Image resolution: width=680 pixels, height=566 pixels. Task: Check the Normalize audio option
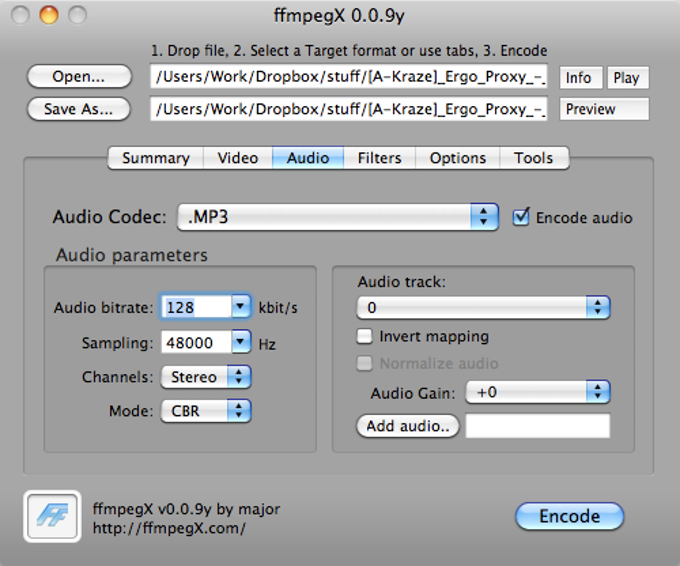pyautogui.click(x=366, y=364)
